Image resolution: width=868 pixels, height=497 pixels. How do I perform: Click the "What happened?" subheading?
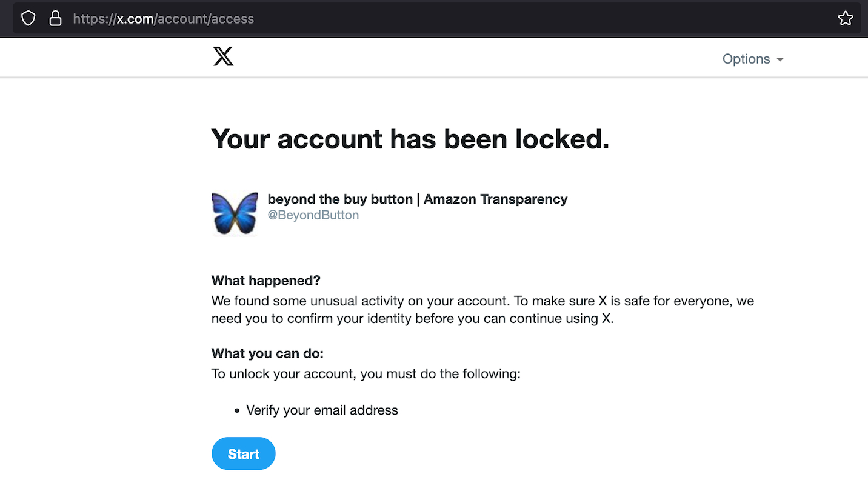[x=265, y=281]
